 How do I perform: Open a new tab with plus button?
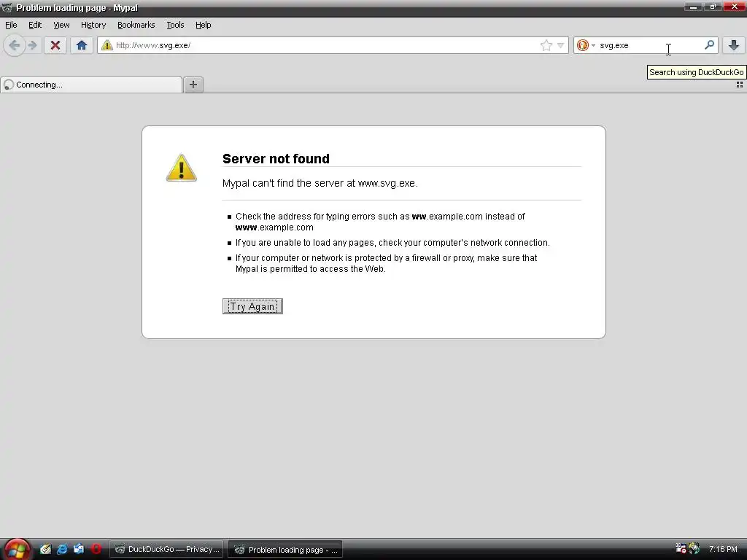(x=193, y=85)
